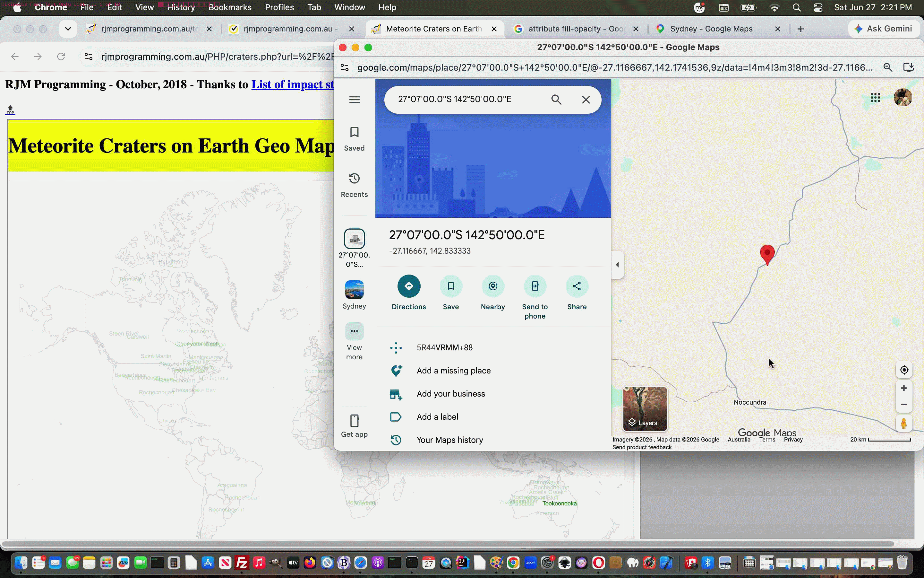Switch to the first rjmprogramming.com.au tab
Viewport: 924px width, 578px height.
point(149,29)
